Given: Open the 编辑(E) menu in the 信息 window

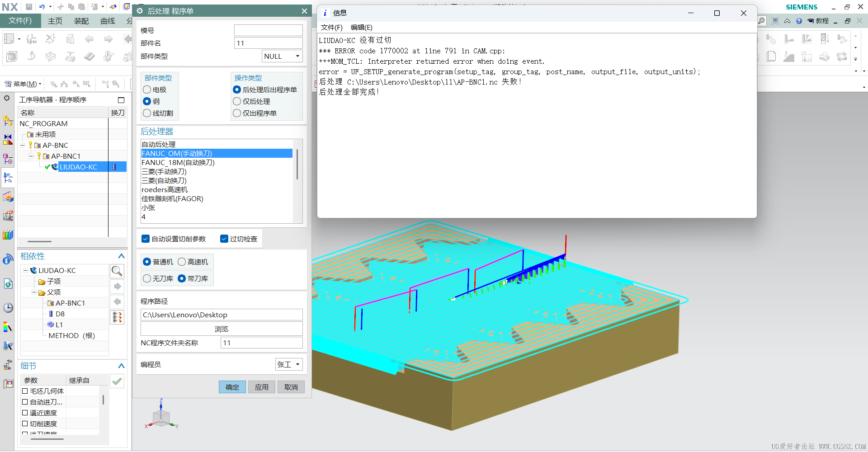Looking at the screenshot, I should (361, 28).
